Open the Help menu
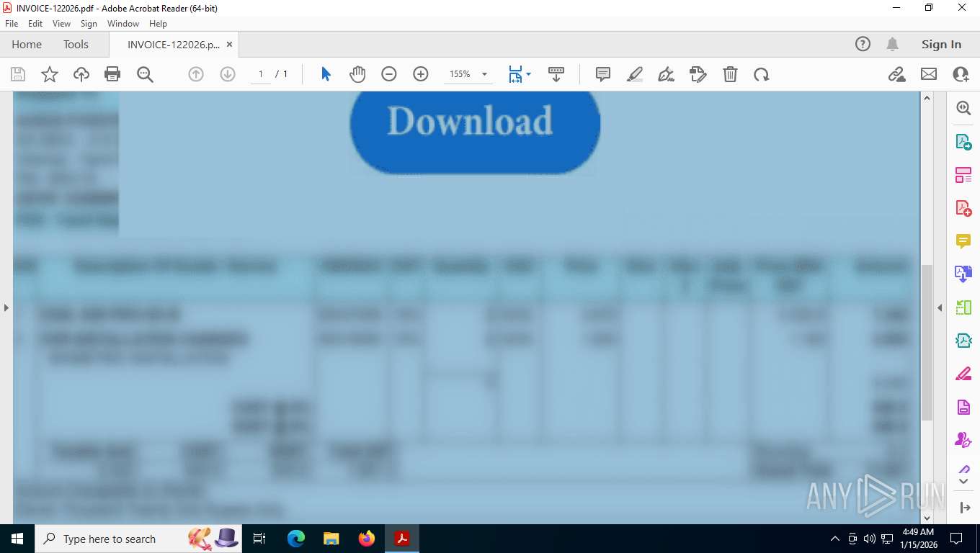Screen dimensions: 980x553 pos(158,24)
